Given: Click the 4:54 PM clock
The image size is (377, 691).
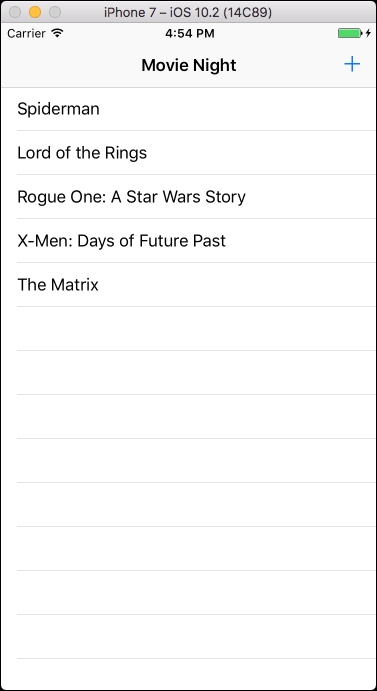Looking at the screenshot, I should pyautogui.click(x=190, y=33).
